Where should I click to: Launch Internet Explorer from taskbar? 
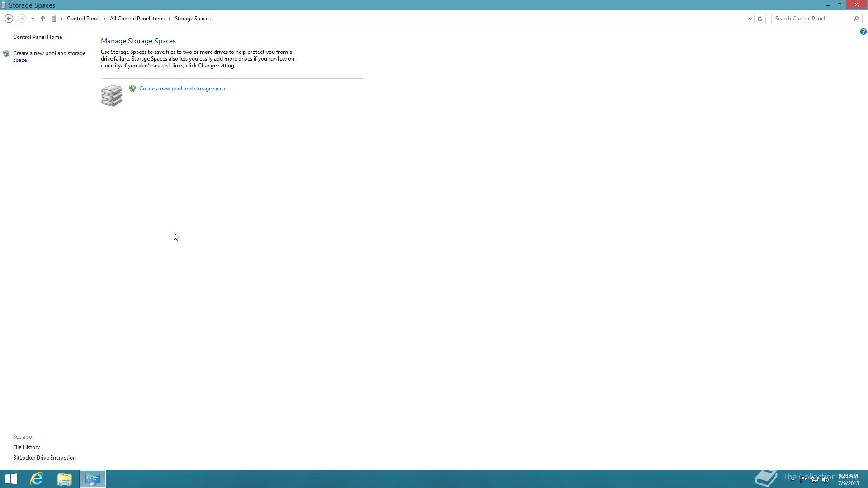pyautogui.click(x=37, y=479)
